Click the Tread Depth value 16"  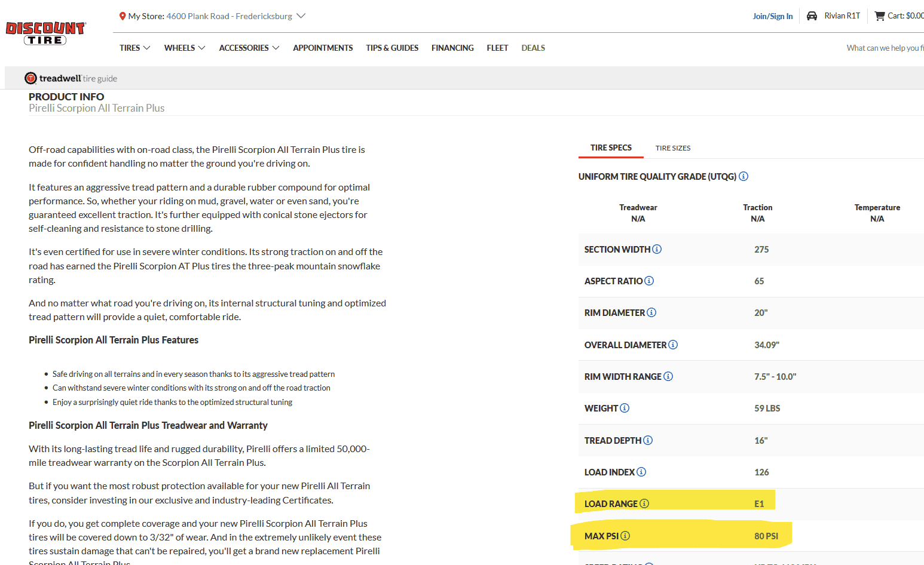pyautogui.click(x=761, y=441)
